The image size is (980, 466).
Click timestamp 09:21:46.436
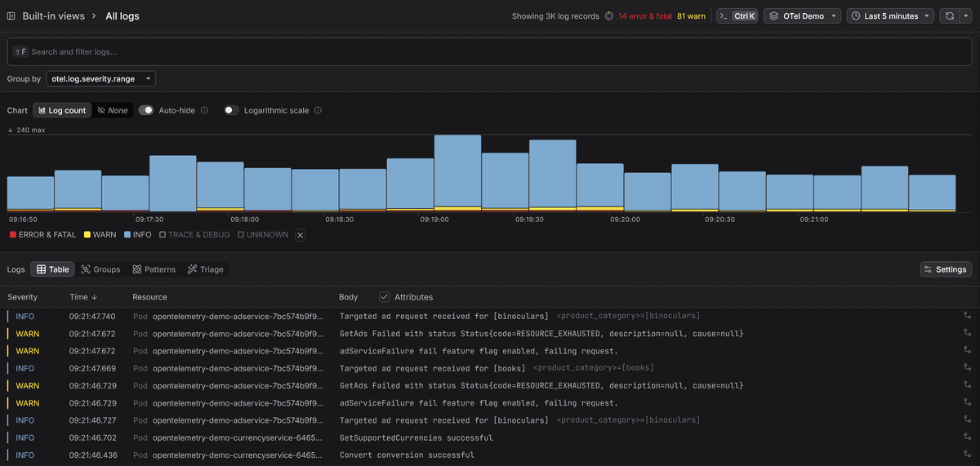92,455
